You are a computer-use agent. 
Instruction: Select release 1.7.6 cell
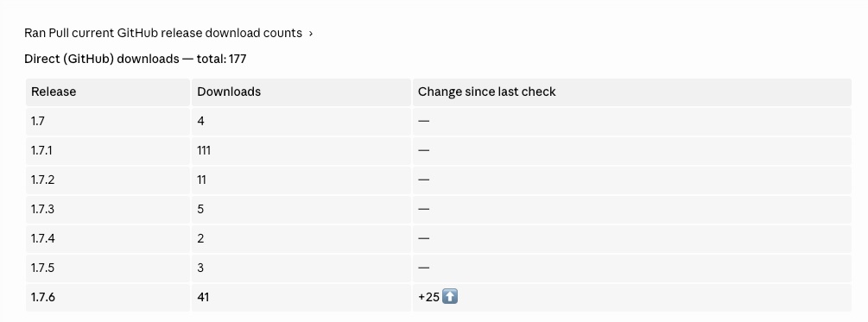click(x=108, y=297)
